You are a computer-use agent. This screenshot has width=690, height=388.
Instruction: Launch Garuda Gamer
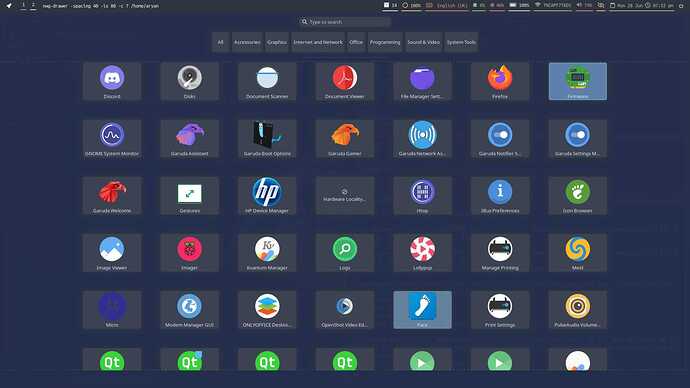pos(345,139)
